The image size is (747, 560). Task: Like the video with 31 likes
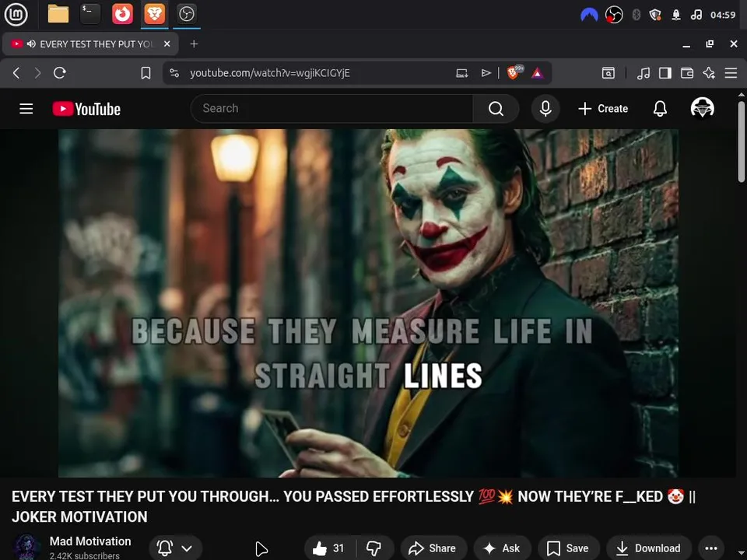tap(329, 548)
